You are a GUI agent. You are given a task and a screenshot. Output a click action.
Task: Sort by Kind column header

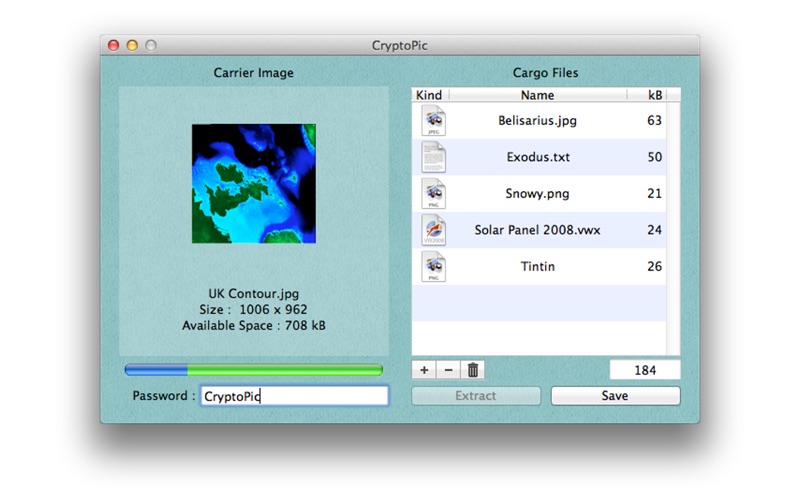(429, 95)
